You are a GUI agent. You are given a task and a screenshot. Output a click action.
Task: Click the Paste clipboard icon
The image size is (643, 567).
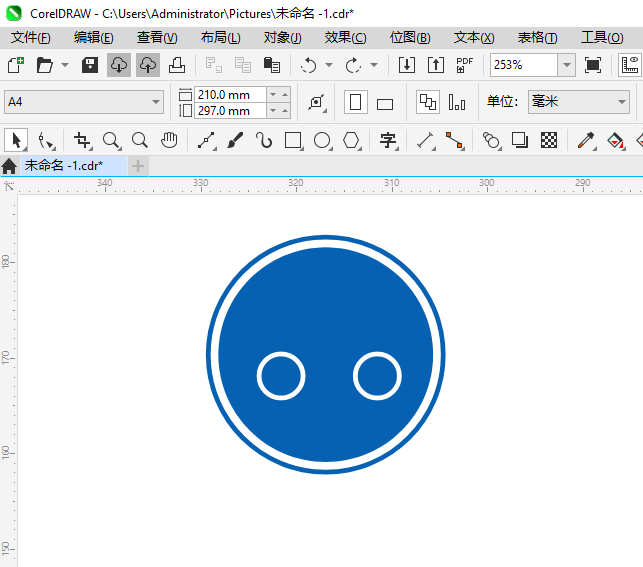tap(271, 65)
